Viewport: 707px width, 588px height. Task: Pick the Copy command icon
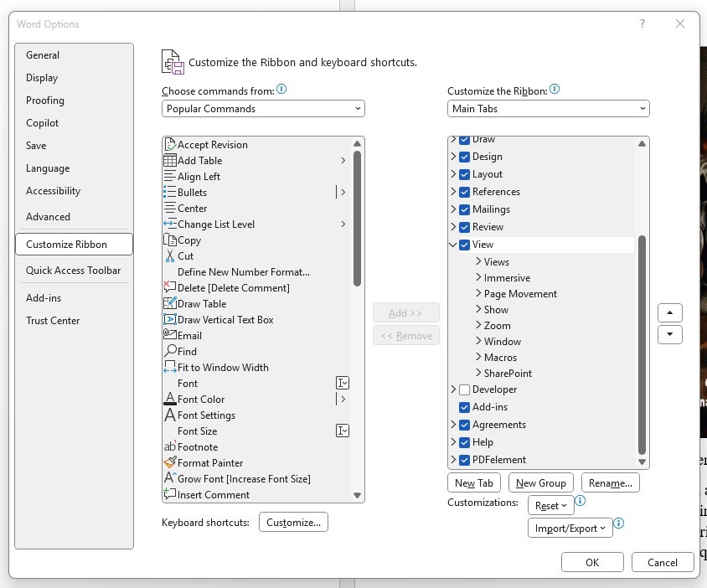click(170, 240)
